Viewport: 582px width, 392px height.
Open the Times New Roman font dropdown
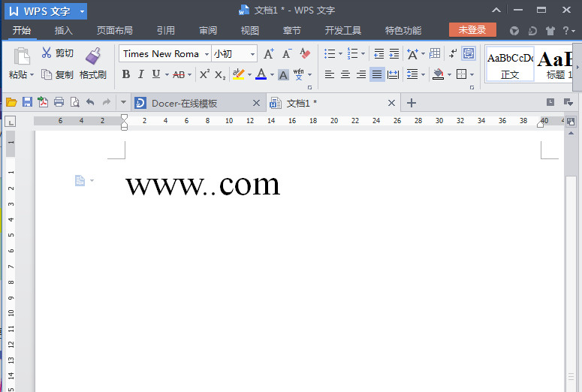[x=207, y=54]
